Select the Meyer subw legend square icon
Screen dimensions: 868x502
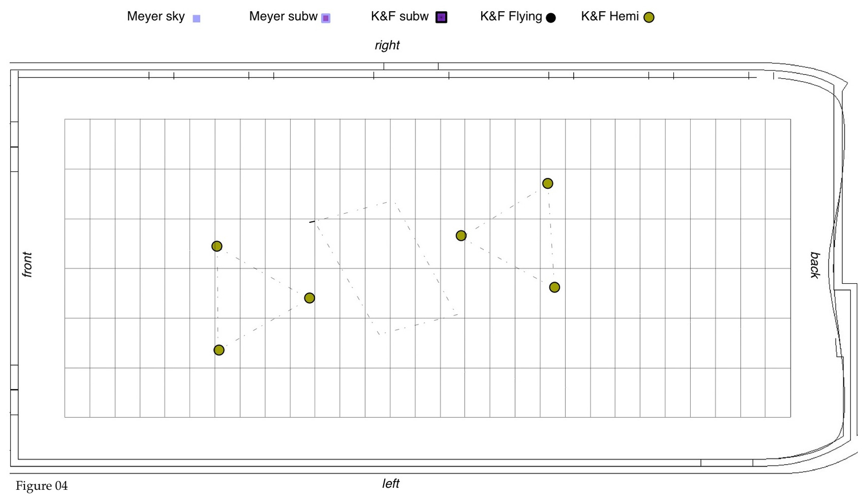tap(325, 18)
